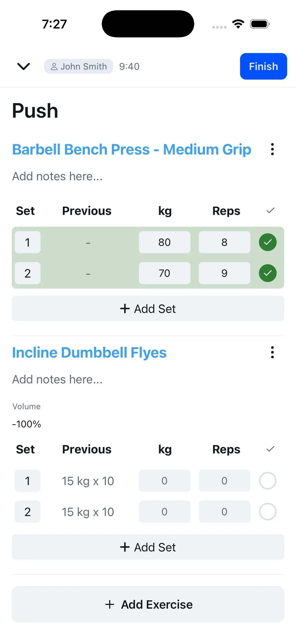Viewport: 296px width, 644px height.
Task: Add a set to Incline Dumbbell Flyes
Action: click(148, 547)
